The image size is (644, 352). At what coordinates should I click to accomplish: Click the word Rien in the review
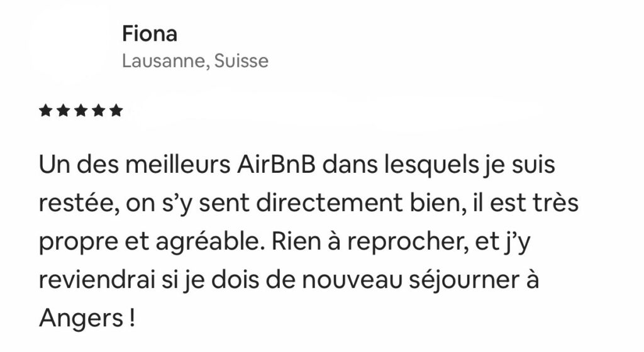pos(291,242)
